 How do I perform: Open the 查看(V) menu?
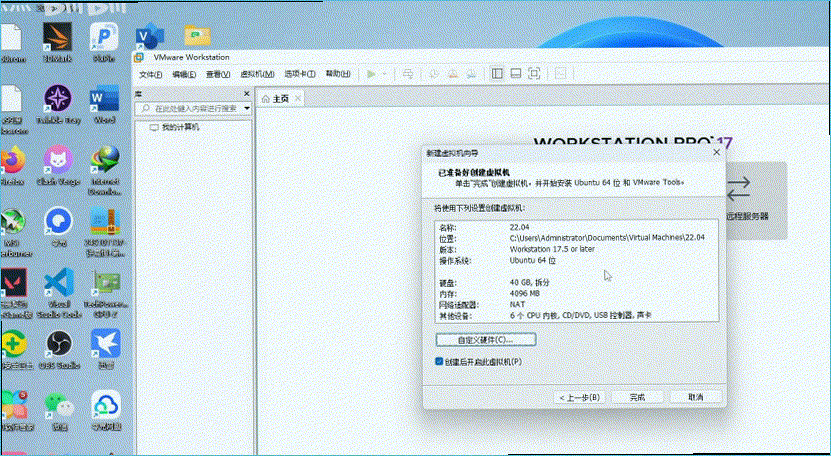tap(218, 74)
